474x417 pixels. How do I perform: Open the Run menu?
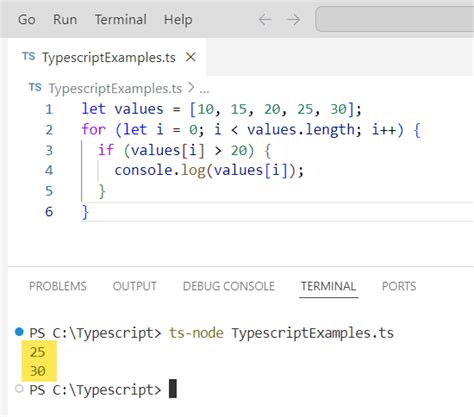coord(65,19)
